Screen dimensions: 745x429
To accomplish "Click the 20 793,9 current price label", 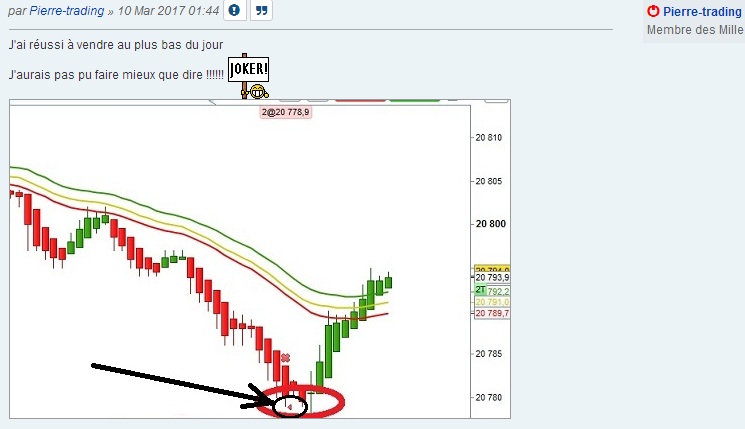I will click(492, 277).
